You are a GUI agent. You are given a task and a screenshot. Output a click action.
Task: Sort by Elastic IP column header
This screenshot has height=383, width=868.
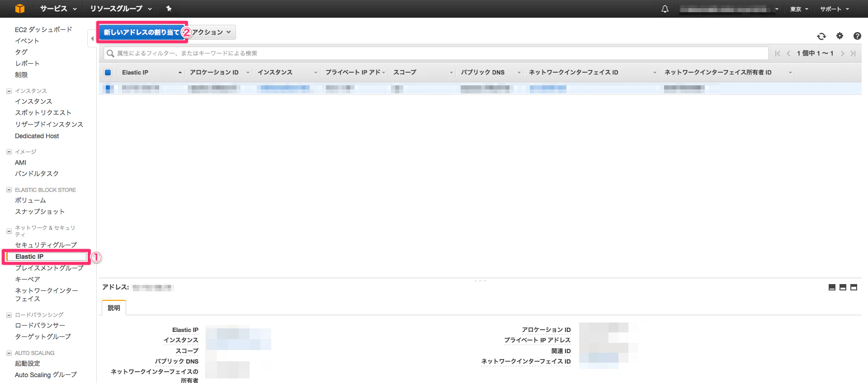coord(135,72)
